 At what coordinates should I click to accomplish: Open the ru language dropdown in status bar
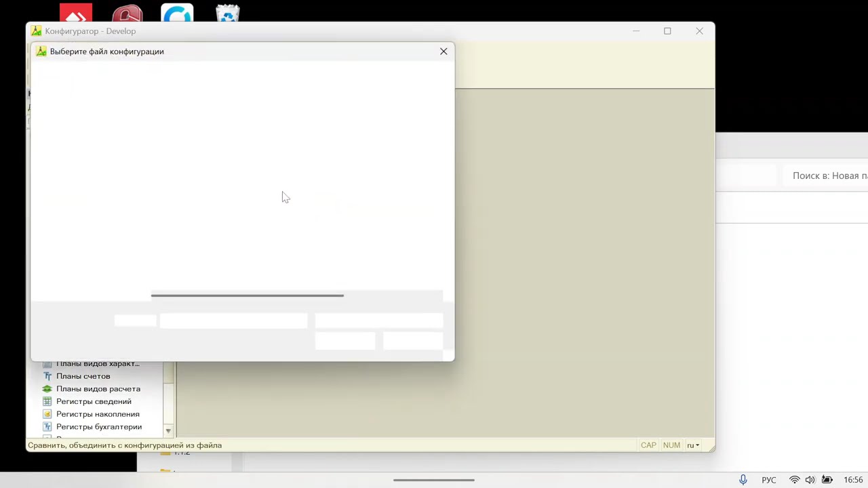point(693,445)
